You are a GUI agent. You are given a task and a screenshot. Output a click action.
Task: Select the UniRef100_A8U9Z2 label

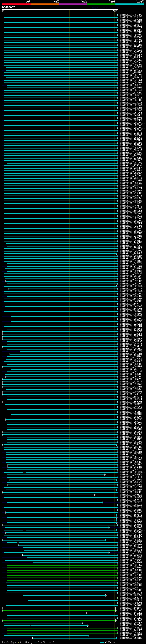[131, 635]
